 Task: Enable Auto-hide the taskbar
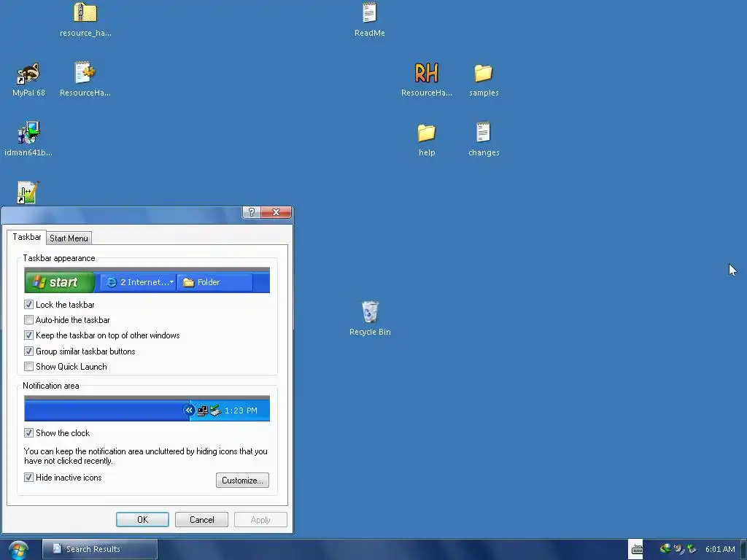click(28, 320)
